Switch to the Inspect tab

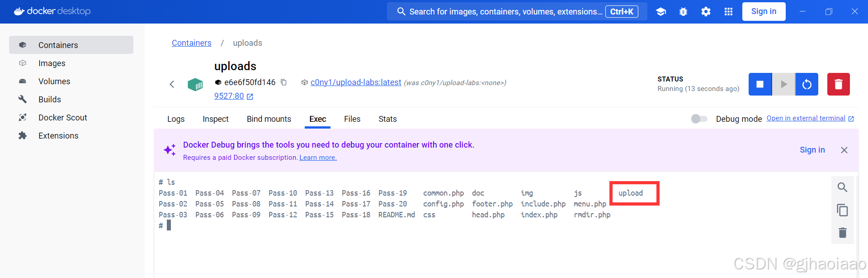tap(216, 119)
